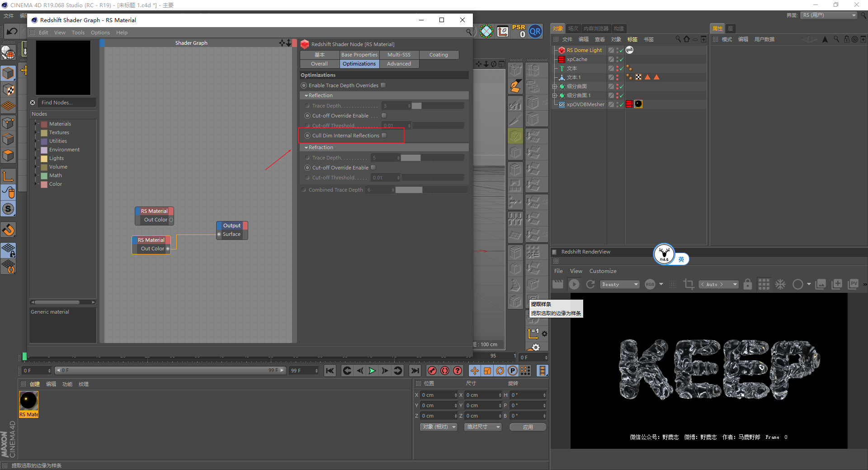
Task: Select the Textures node category
Action: point(59,132)
